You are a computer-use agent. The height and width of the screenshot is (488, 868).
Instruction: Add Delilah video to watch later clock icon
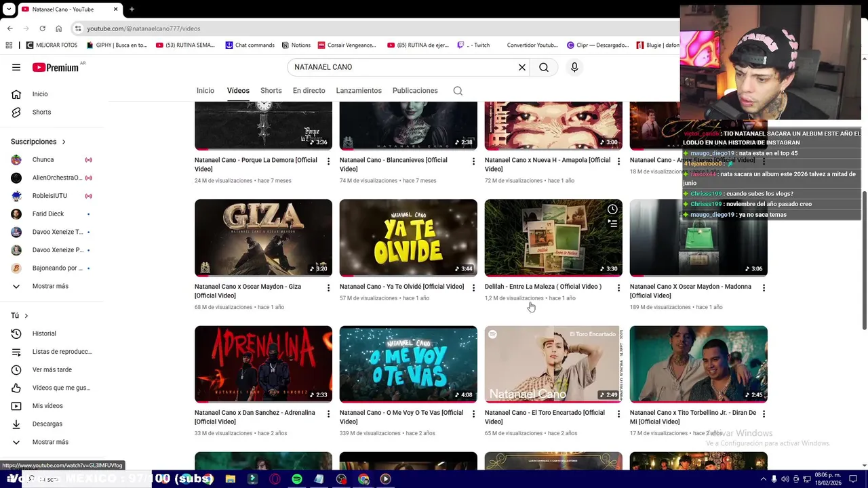612,209
